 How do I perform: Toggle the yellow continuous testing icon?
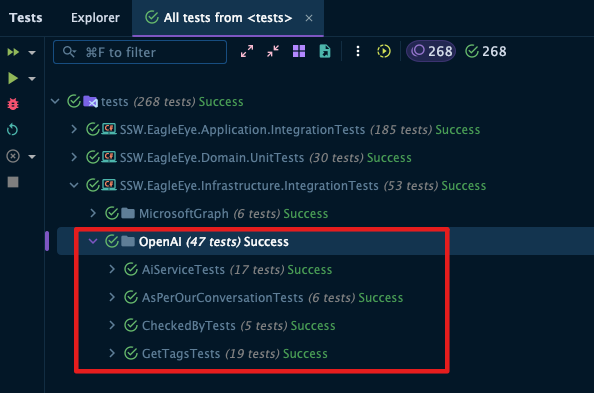pyautogui.click(x=384, y=51)
